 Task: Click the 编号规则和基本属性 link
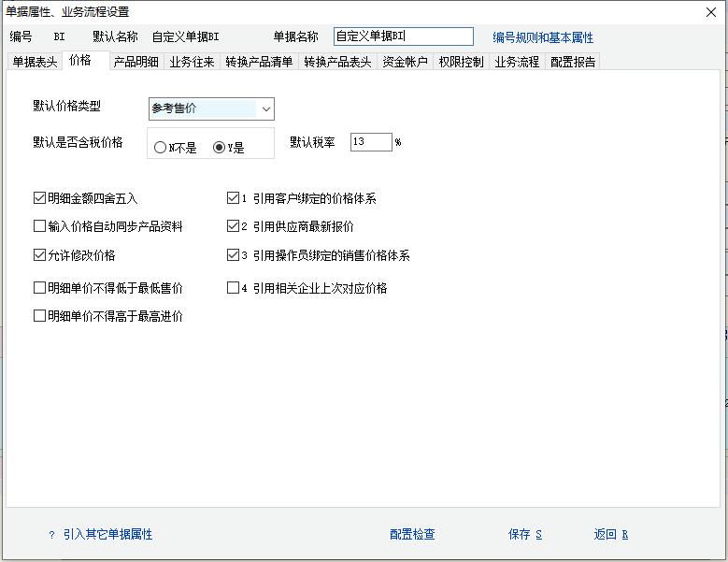pyautogui.click(x=543, y=37)
